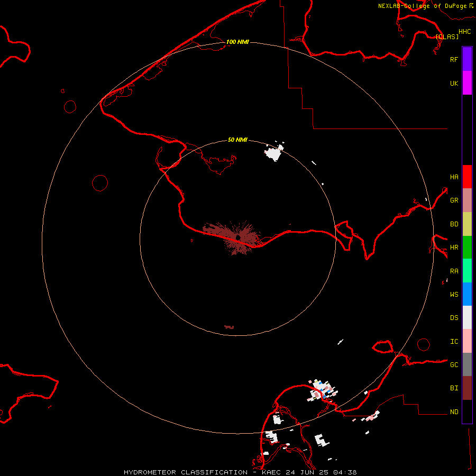Click the HR green legend swatch
Image resolution: width=476 pixels, height=476 pixels.
[x=467, y=248]
